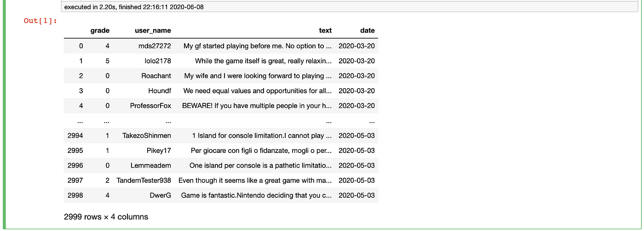Image resolution: width=644 pixels, height=231 pixels.
Task: Select username mds27272
Action: point(155,46)
